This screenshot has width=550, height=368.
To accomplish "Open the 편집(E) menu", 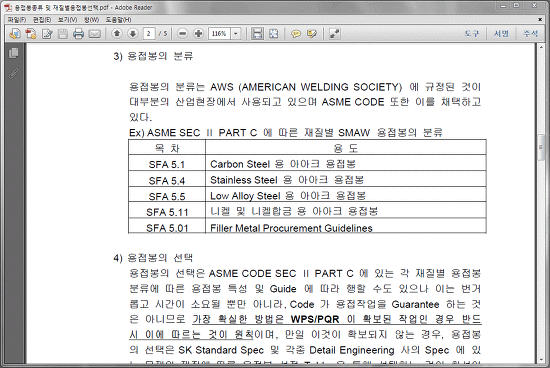I will tap(42, 20).
